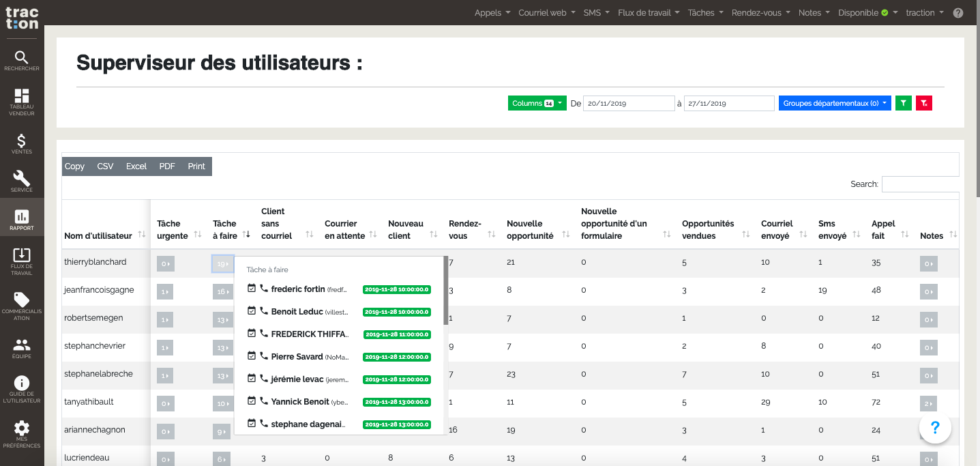Apply the green filter button
This screenshot has width=980, height=466.
(x=903, y=103)
